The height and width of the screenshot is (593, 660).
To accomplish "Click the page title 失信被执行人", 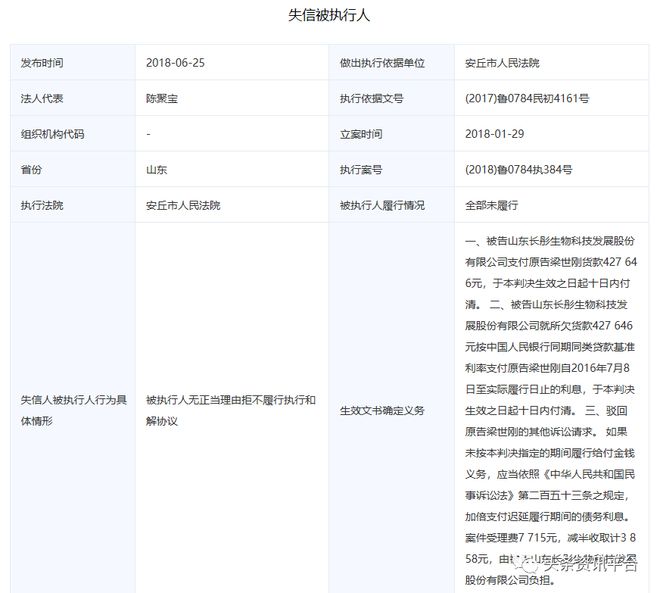I will coord(329,16).
